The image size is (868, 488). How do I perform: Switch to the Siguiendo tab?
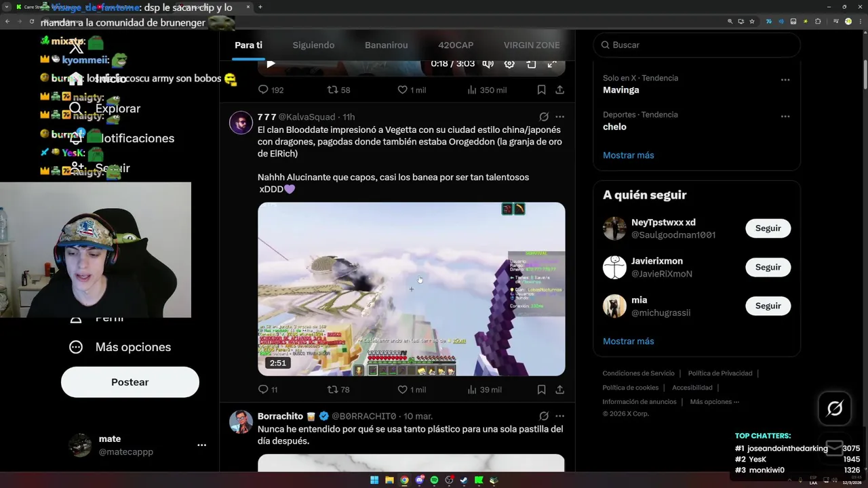click(x=313, y=45)
